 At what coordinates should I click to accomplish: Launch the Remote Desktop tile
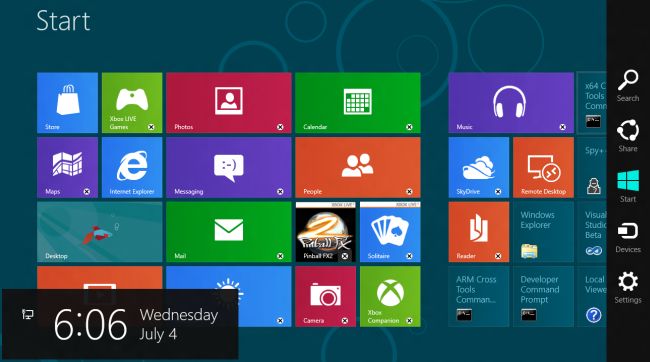point(543,168)
